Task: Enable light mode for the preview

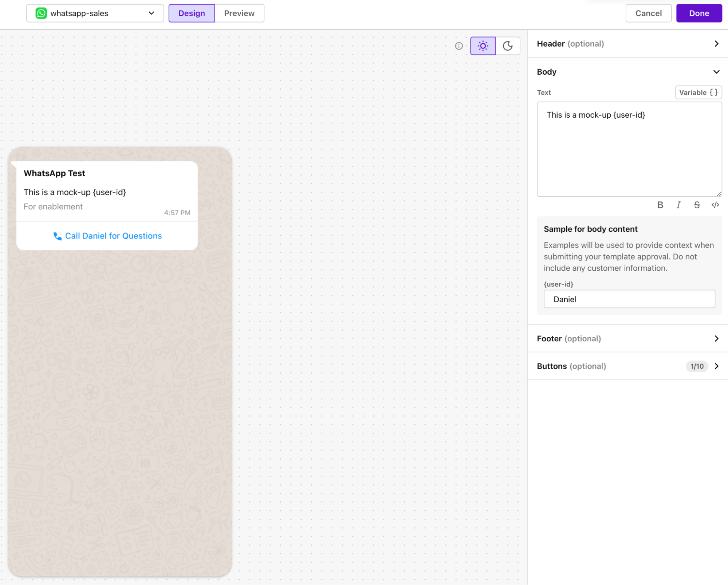Action: click(x=483, y=46)
